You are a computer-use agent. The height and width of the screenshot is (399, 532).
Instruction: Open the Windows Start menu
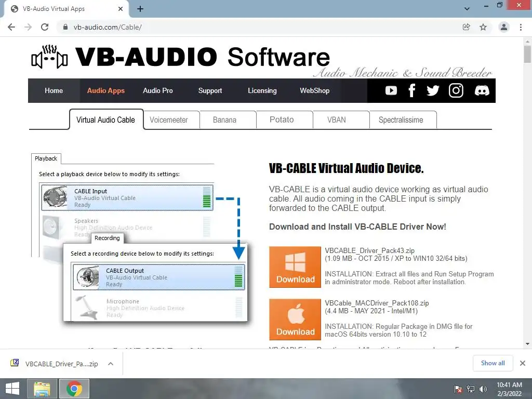pos(12,389)
